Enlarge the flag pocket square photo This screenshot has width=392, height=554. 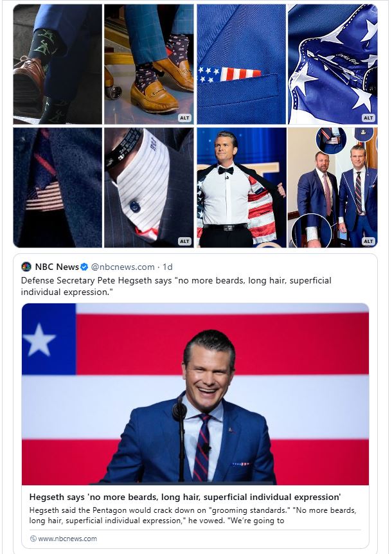pos(241,64)
